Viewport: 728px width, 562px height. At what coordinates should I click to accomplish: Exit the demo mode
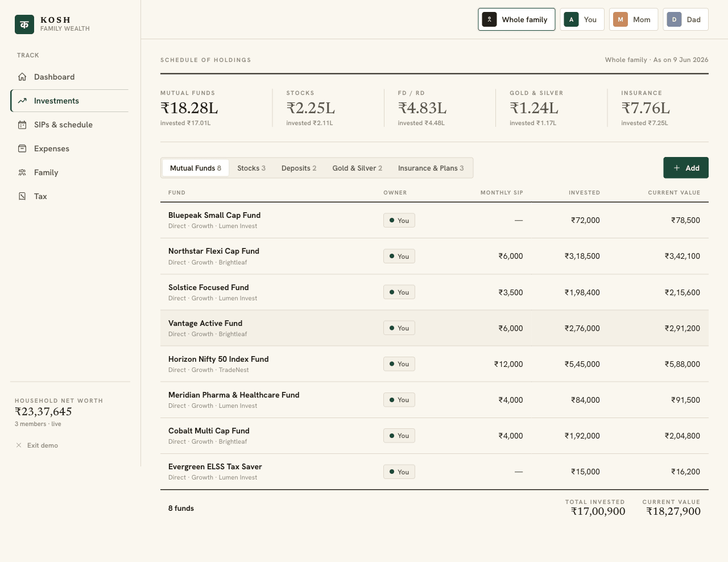tap(37, 445)
